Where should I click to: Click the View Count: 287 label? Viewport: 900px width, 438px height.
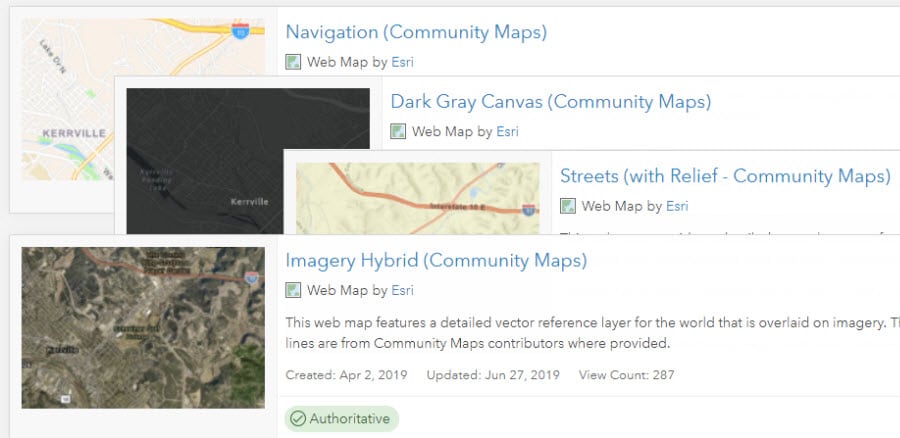[x=627, y=376]
